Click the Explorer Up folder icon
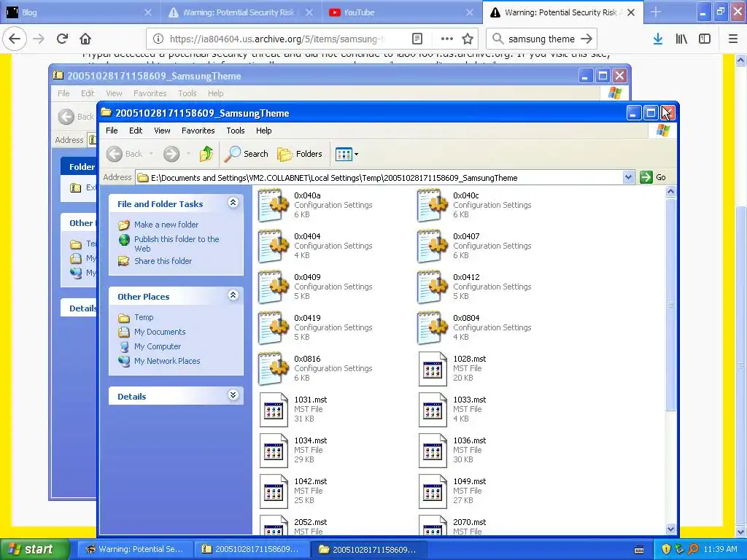Viewport: 747px width, 560px height. point(206,154)
